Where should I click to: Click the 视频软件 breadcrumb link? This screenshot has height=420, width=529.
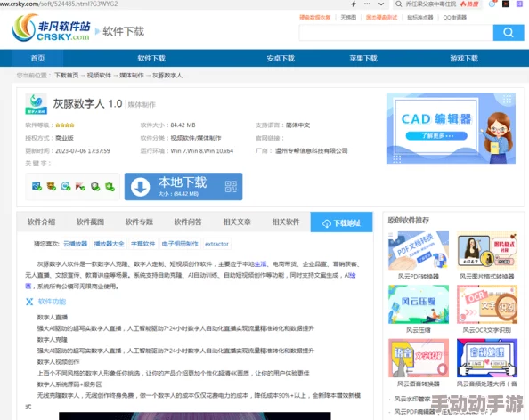(99, 75)
